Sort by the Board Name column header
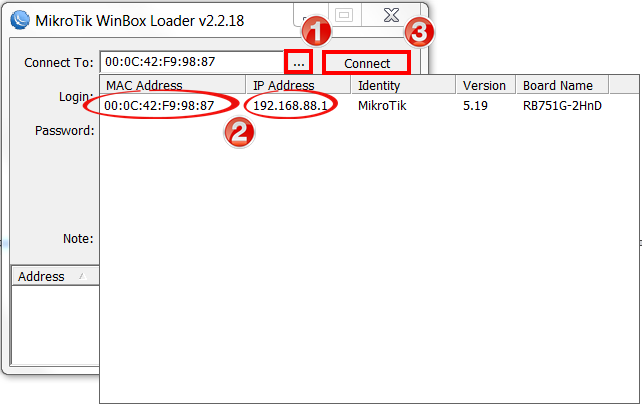The width and height of the screenshot is (642, 406). tap(563, 85)
